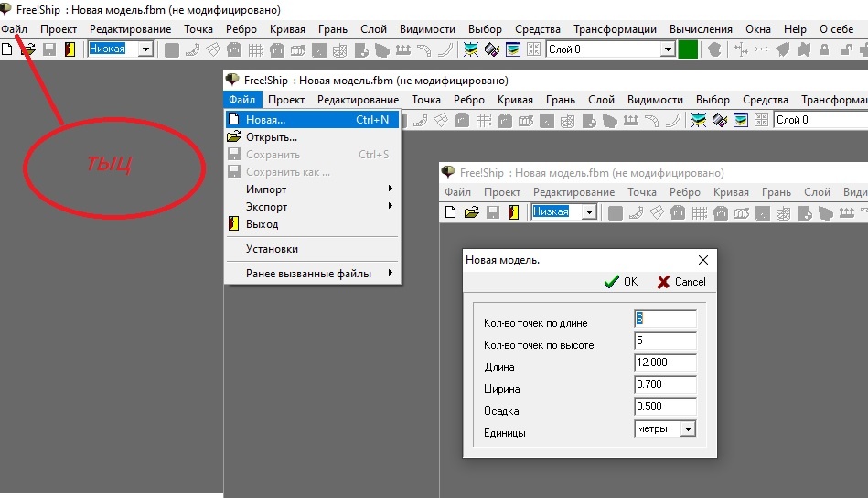Click the intersecting-lines point icon in back window toolbar
Viewport: 868px width, 498px height.
click(740, 49)
